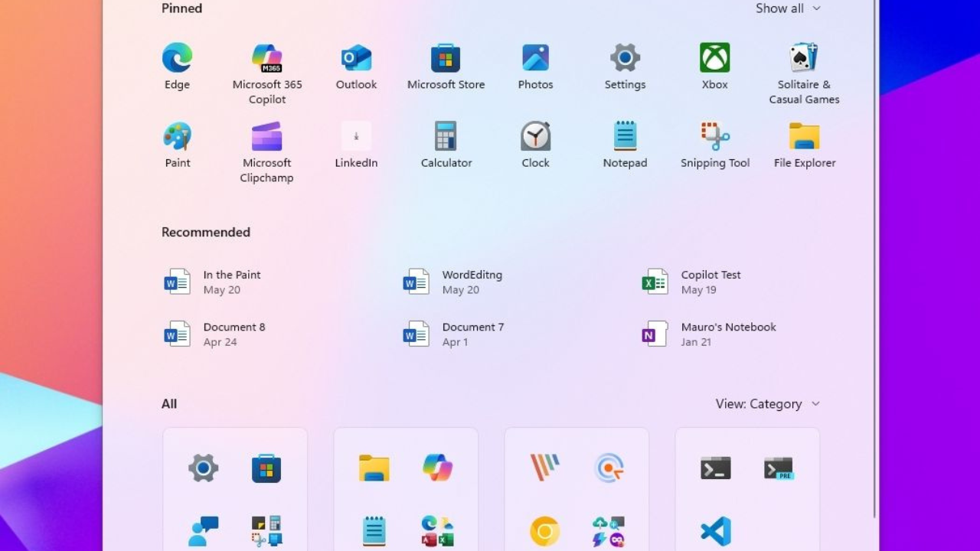This screenshot has width=980, height=551.
Task: Expand the folder with cloud and lightning icons
Action: [x=609, y=531]
